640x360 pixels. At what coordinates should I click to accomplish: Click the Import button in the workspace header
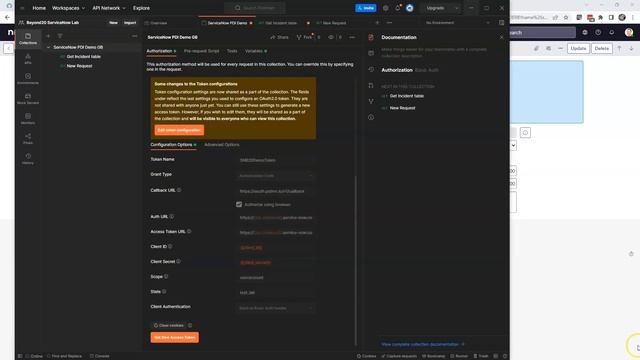(130, 23)
